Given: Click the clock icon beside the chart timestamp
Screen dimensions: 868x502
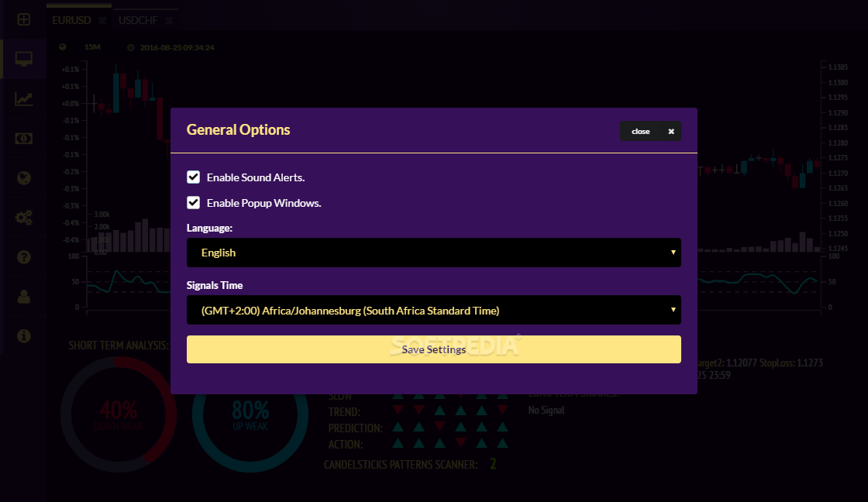Looking at the screenshot, I should tap(131, 47).
